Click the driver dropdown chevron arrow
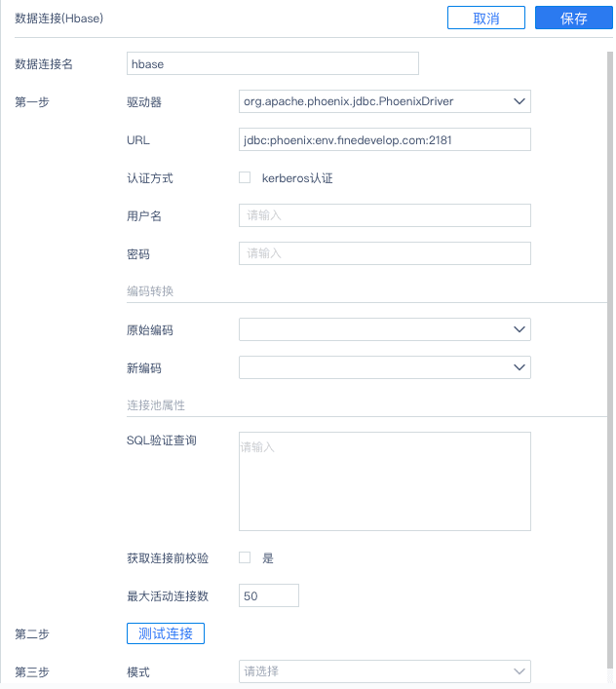616x689 pixels. pyautogui.click(x=519, y=100)
